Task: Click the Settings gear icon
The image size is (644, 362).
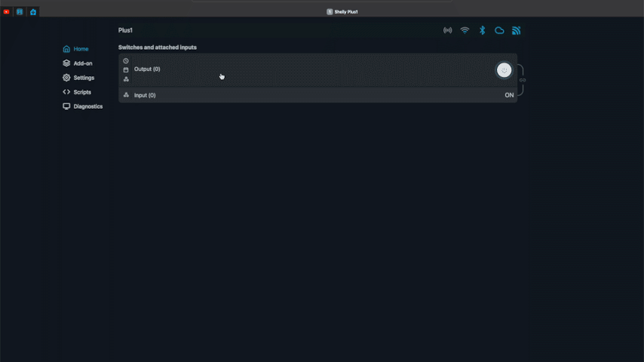Action: coord(66,78)
